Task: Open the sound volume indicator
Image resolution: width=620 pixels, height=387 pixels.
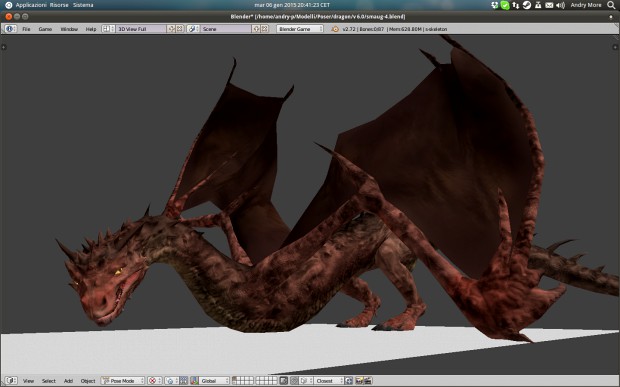Action: point(560,5)
